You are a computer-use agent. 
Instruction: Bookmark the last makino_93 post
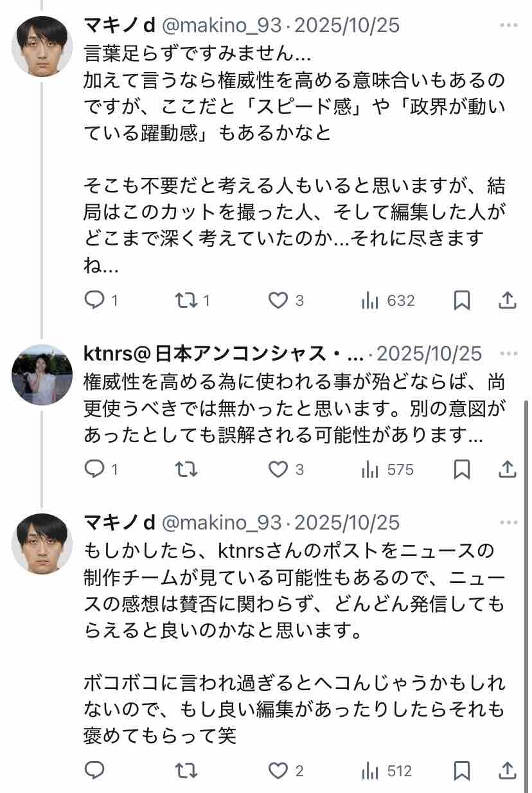point(462,770)
